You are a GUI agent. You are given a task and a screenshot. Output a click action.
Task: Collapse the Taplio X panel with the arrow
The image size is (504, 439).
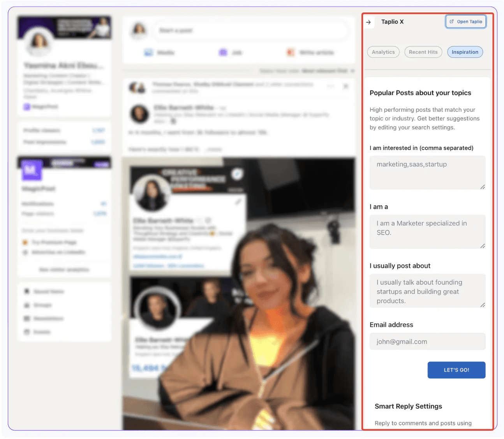coord(368,22)
